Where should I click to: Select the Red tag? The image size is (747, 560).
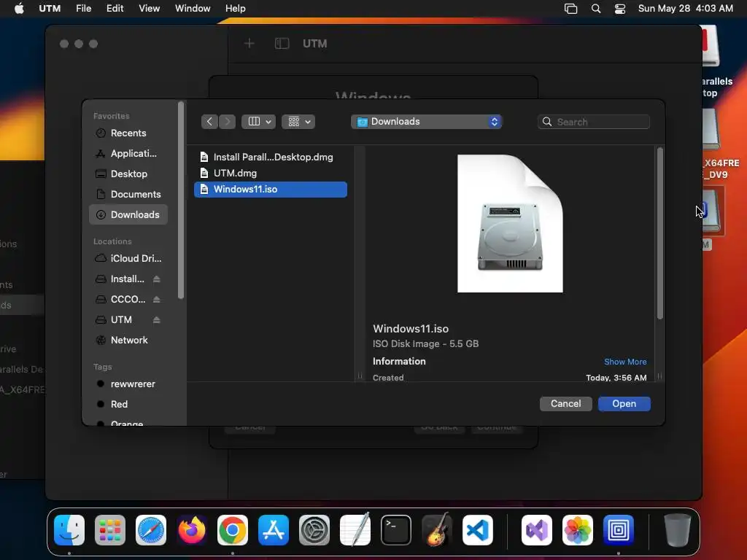click(128, 404)
